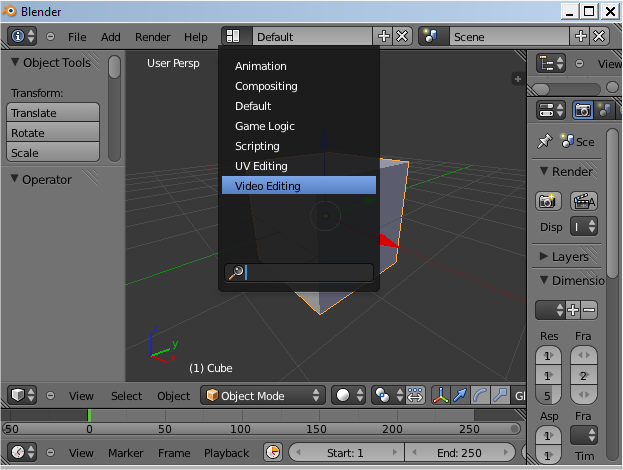This screenshot has width=623, height=470.
Task: Choose UV Editing screen layout
Action: [299, 166]
